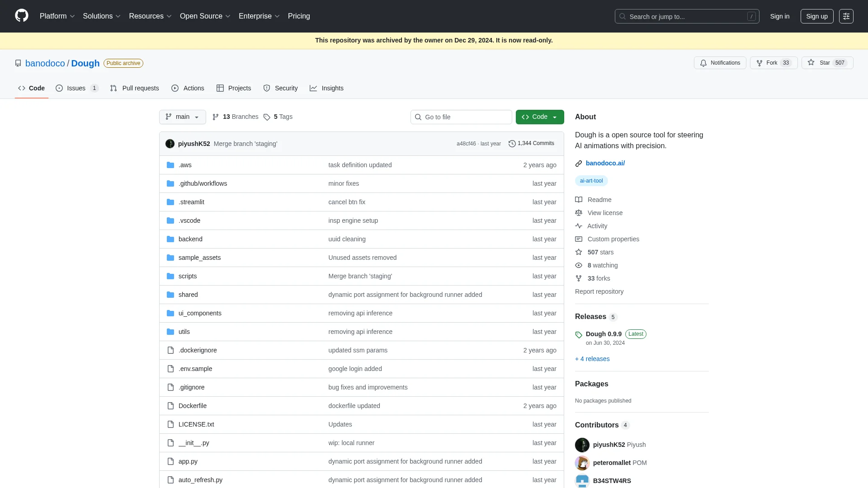This screenshot has width=868, height=488.
Task: Expand the Platform navigation menu
Action: coord(57,16)
